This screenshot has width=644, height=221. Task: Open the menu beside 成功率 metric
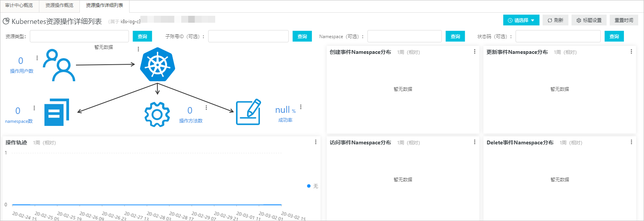301,107
